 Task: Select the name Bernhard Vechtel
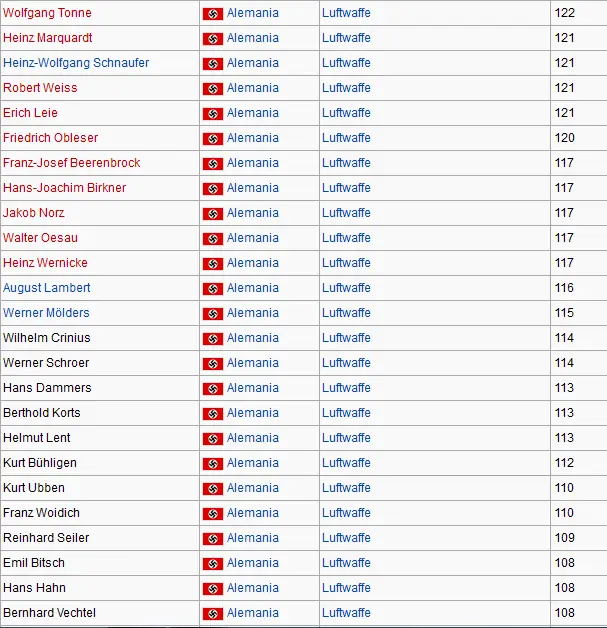click(49, 613)
